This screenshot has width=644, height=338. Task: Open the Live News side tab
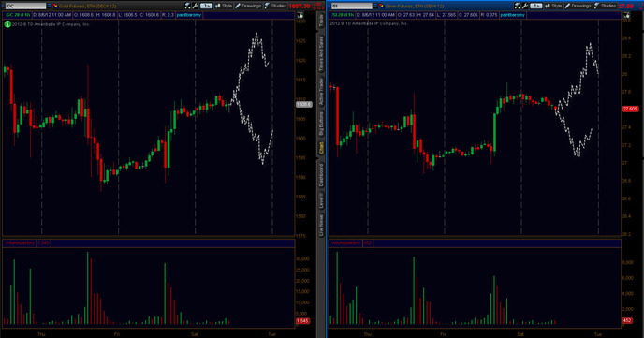pyautogui.click(x=321, y=226)
